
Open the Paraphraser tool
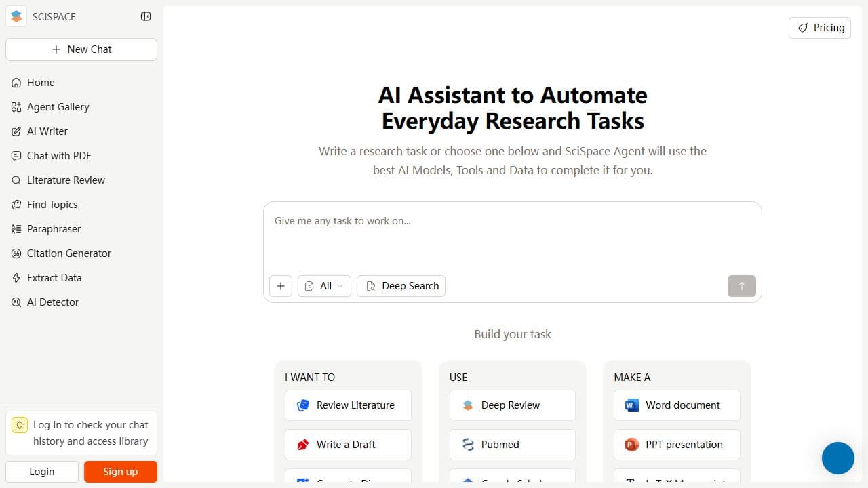point(54,229)
